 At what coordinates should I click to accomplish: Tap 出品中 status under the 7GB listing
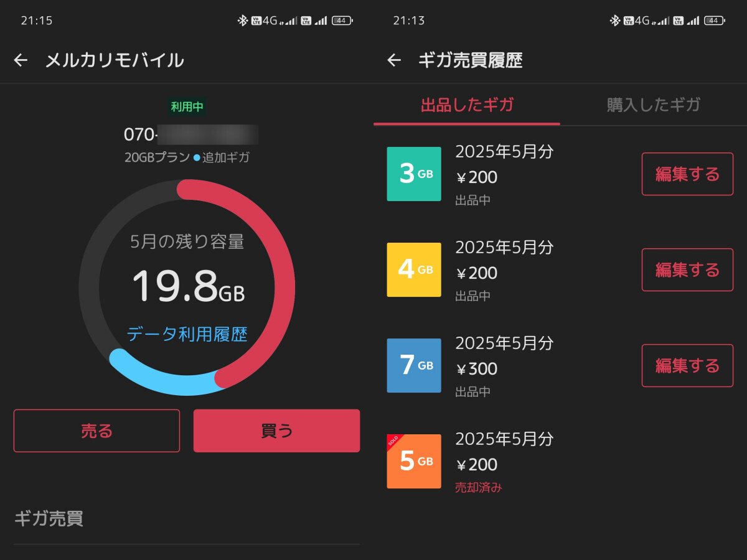point(473,392)
